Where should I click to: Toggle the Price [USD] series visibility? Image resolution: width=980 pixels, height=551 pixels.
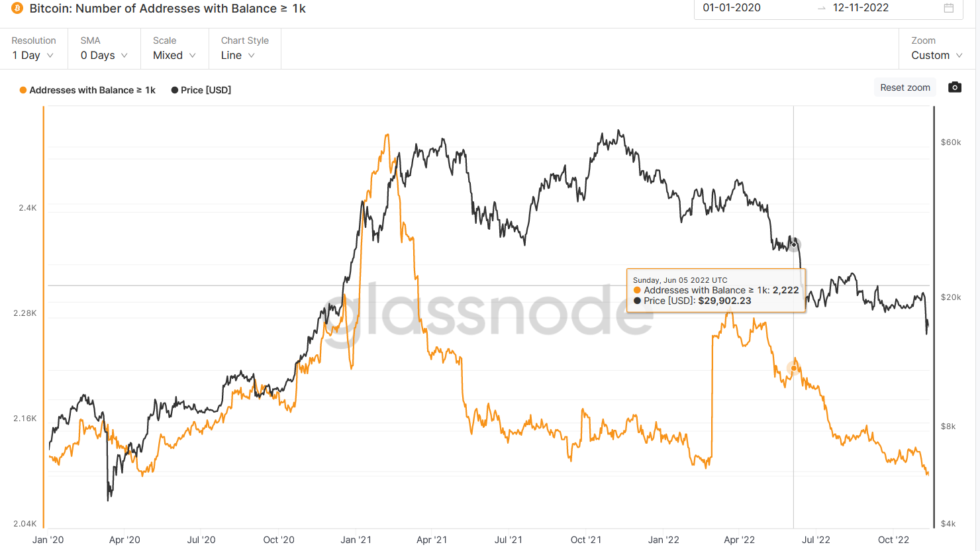click(x=201, y=90)
